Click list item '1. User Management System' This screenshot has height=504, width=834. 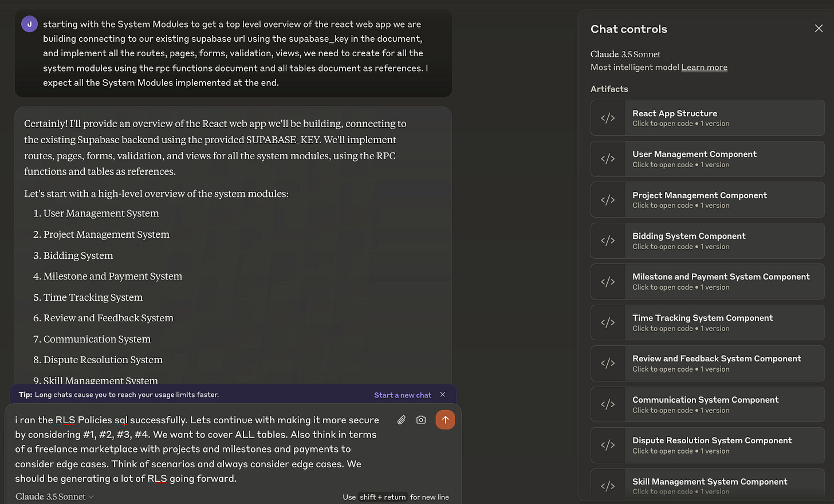coord(96,213)
